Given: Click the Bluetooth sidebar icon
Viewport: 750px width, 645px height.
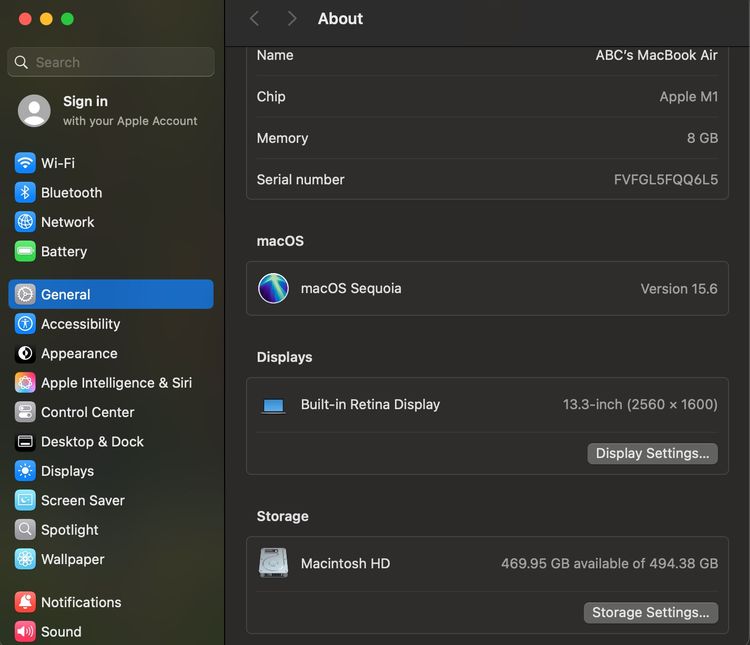Looking at the screenshot, I should pos(25,192).
